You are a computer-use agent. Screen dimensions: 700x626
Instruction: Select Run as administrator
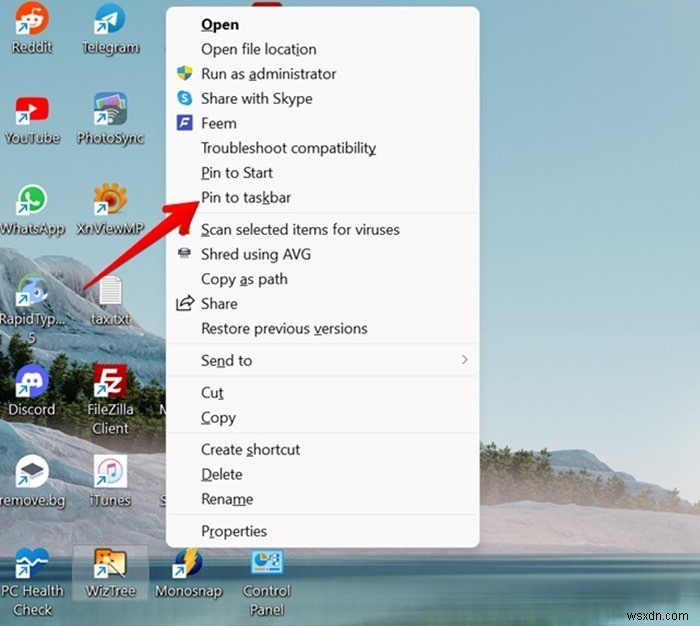point(323,74)
